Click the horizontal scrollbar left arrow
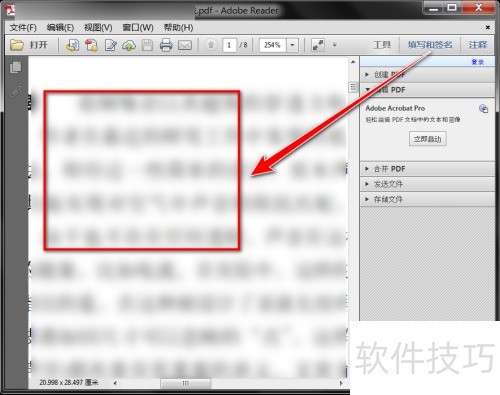The width and height of the screenshot is (500, 395). (115, 383)
